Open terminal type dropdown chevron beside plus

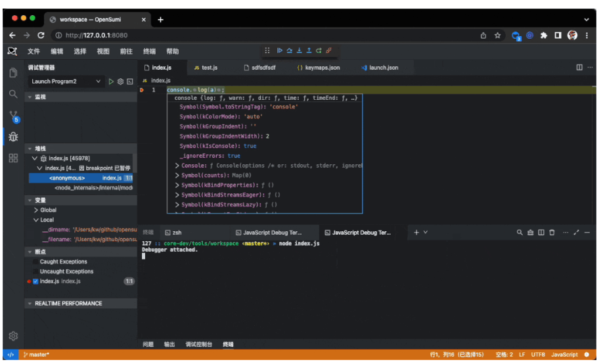click(426, 233)
